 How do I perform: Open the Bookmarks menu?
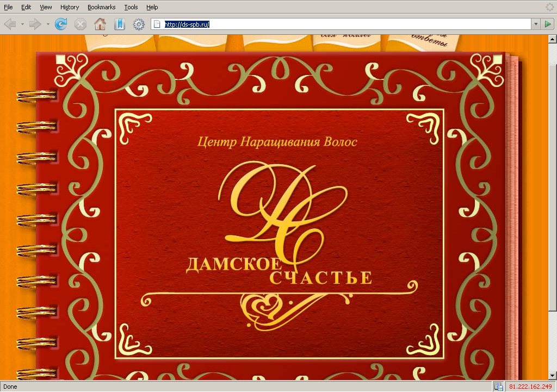(x=101, y=7)
